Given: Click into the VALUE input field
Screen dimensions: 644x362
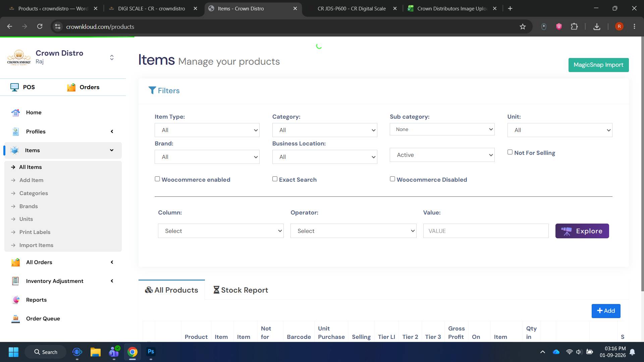Looking at the screenshot, I should pyautogui.click(x=486, y=231).
